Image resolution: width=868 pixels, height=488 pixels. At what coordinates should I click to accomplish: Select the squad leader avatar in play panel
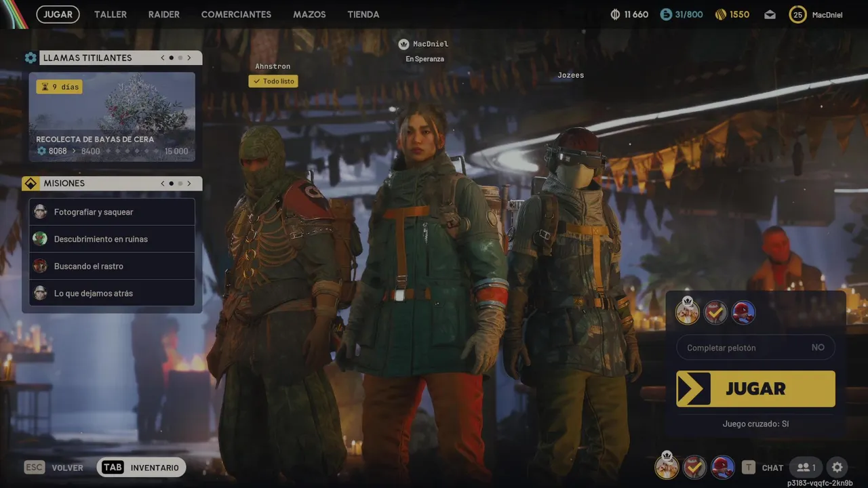point(688,312)
